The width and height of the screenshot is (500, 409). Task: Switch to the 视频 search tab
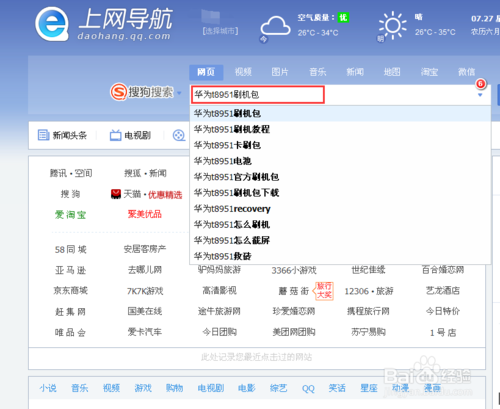pyautogui.click(x=243, y=72)
